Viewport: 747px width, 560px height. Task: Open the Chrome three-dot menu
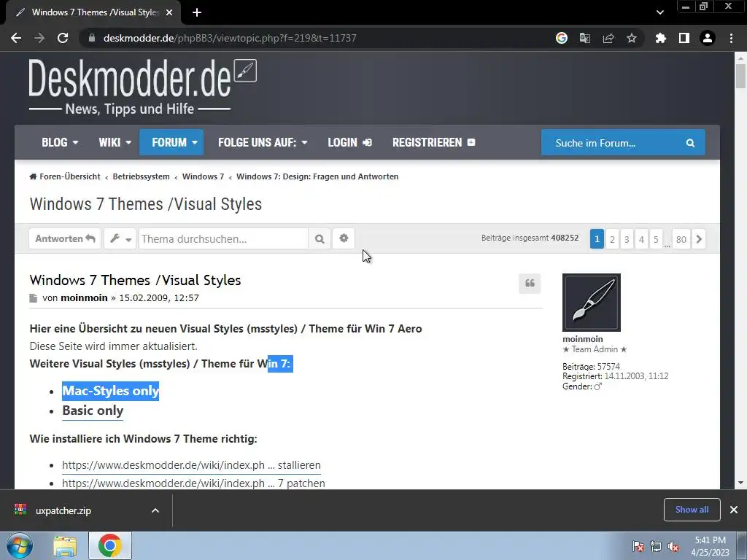click(x=731, y=38)
